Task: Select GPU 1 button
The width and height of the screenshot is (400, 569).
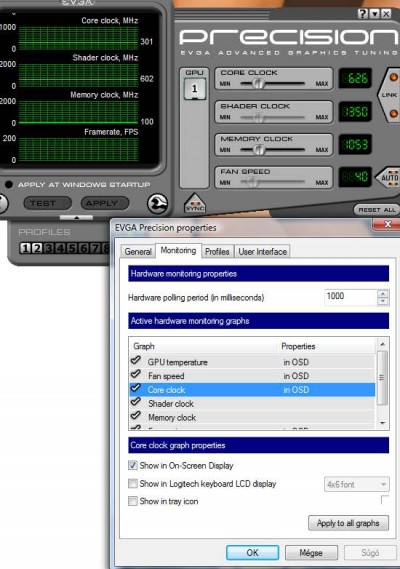Action: coord(195,89)
